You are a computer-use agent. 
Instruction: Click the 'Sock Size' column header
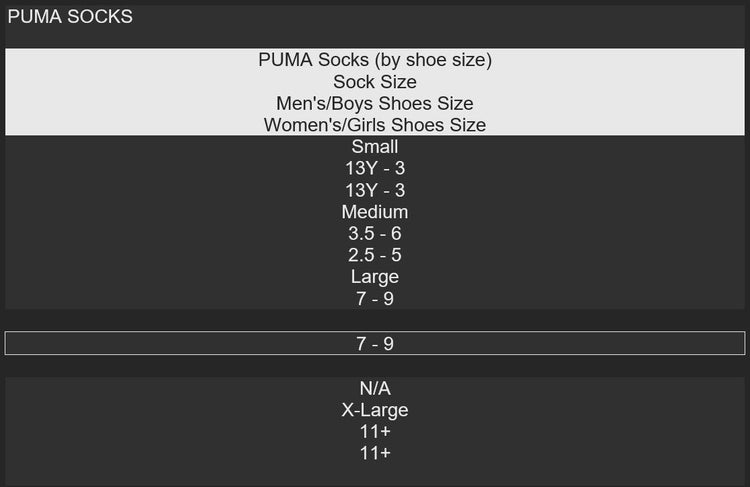point(375,82)
